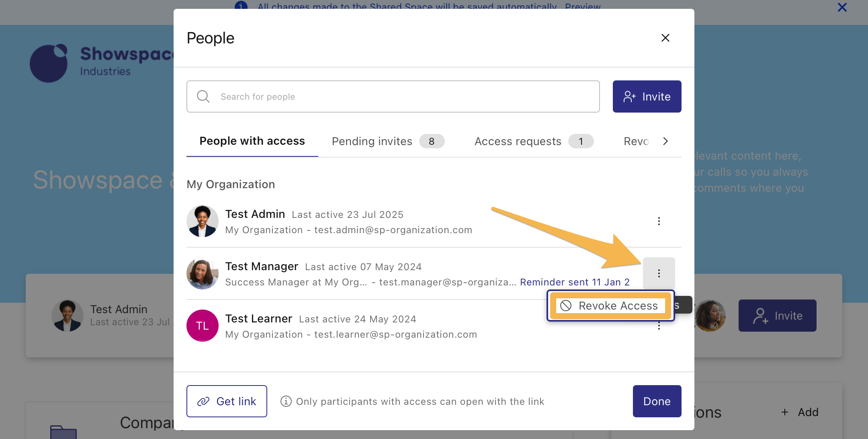This screenshot has width=868, height=439.
Task: Dismiss the top banner with X
Action: (842, 7)
